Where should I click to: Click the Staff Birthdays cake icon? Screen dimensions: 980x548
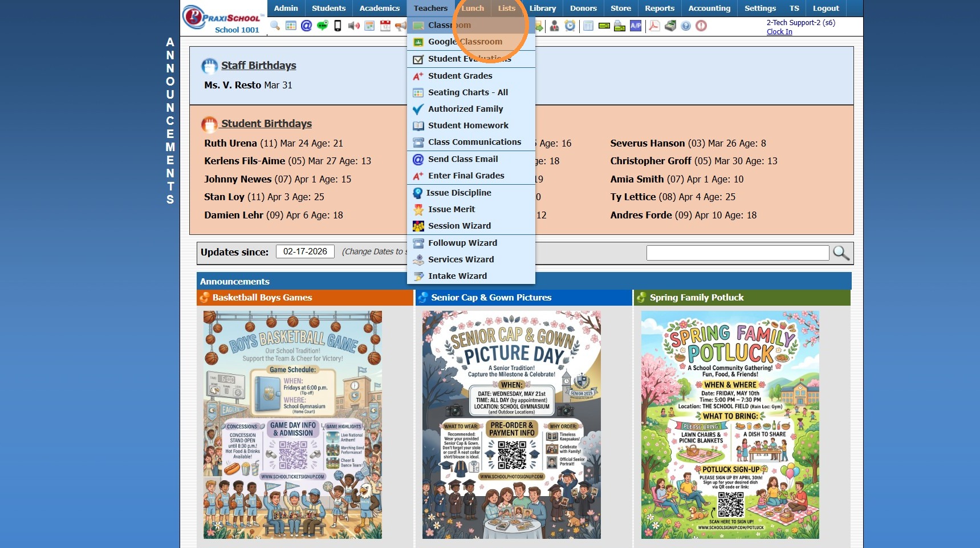[x=209, y=66]
